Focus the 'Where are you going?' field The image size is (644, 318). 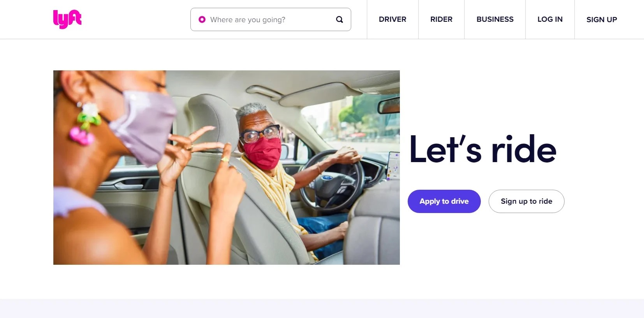click(x=271, y=19)
